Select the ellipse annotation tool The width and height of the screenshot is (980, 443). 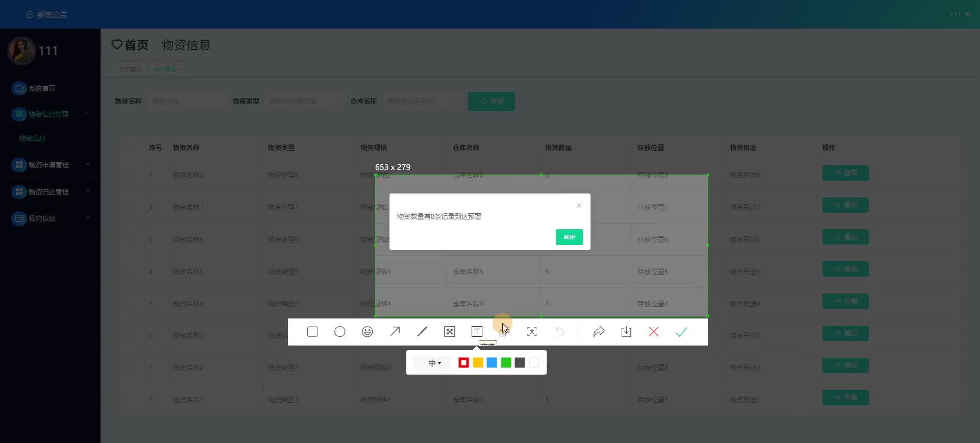340,332
